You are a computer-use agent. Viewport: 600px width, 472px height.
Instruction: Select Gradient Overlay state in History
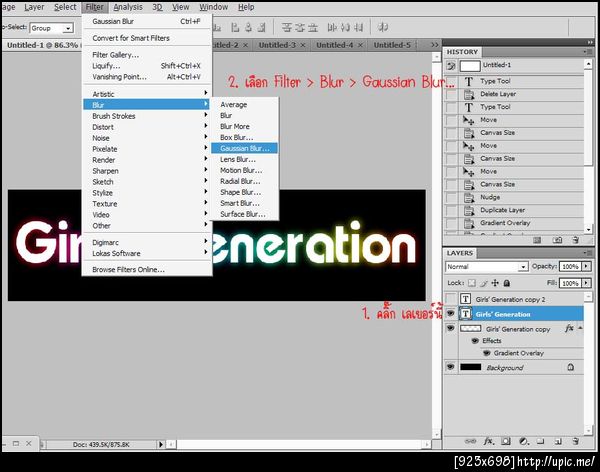tap(505, 223)
